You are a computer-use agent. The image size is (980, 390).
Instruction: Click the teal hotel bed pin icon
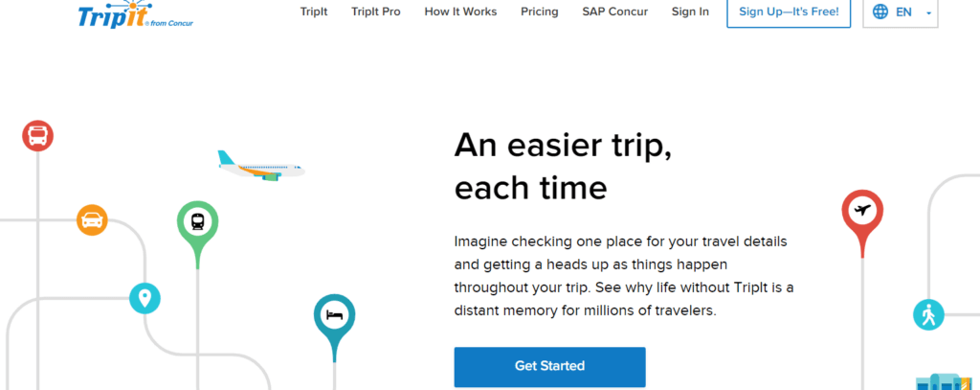point(334,314)
